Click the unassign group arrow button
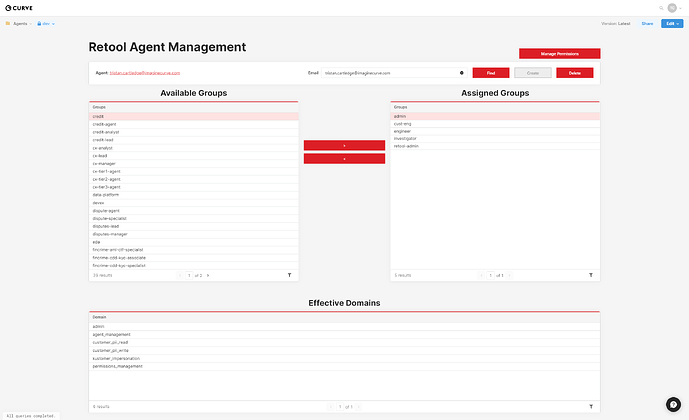689x420 pixels. (x=344, y=159)
